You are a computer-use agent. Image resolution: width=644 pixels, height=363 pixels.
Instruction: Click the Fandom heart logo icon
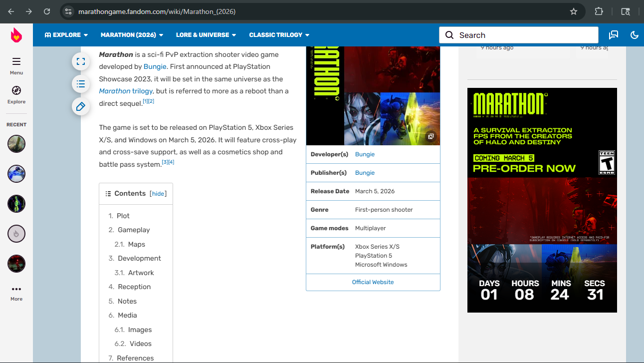pos(16,35)
